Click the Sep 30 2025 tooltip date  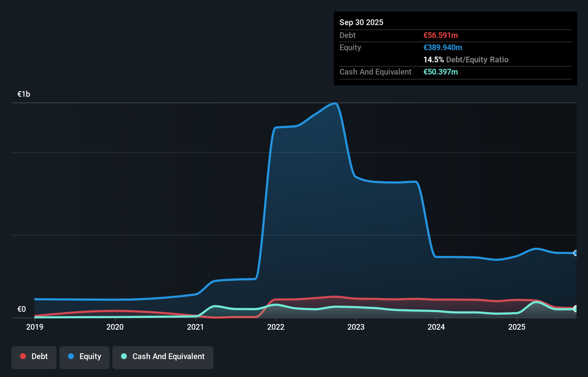point(361,22)
